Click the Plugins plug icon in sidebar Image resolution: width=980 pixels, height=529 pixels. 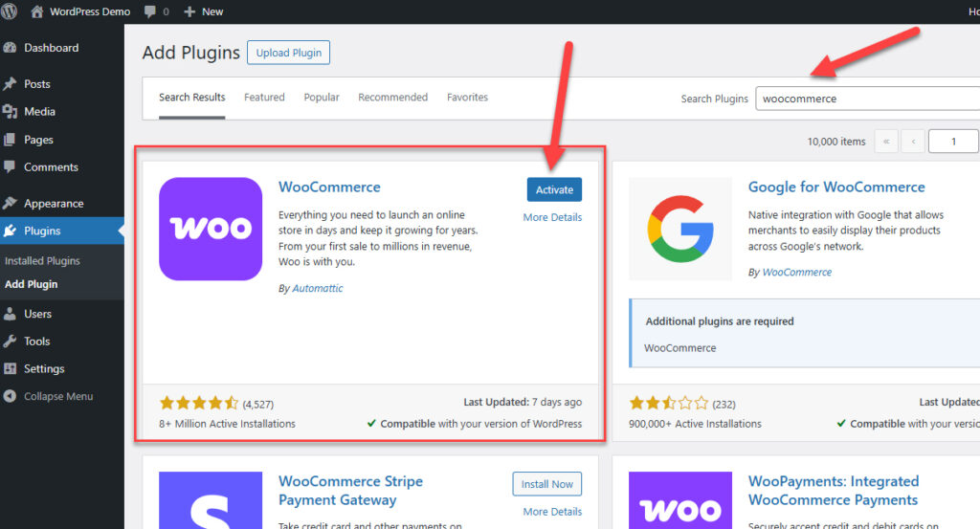[10, 231]
